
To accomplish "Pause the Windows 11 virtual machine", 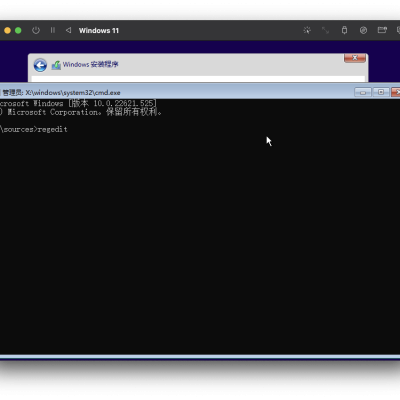I will click(x=53, y=30).
